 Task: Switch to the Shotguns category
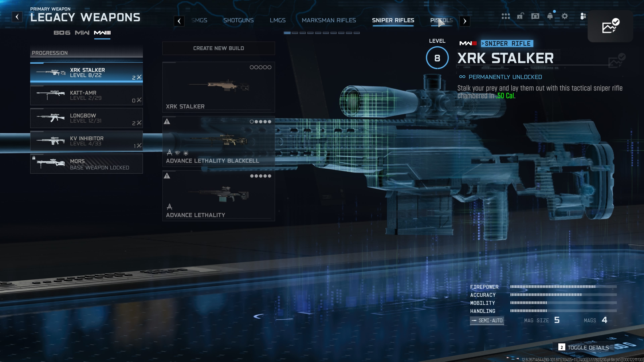pos(238,20)
